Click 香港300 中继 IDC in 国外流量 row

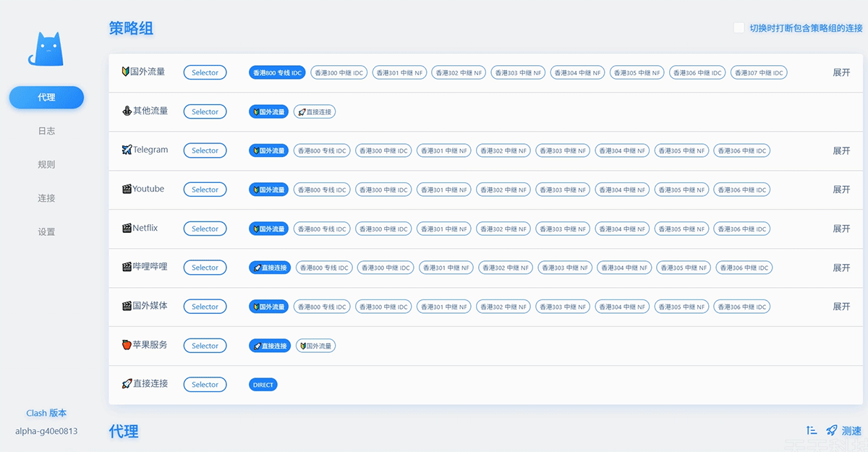(339, 73)
